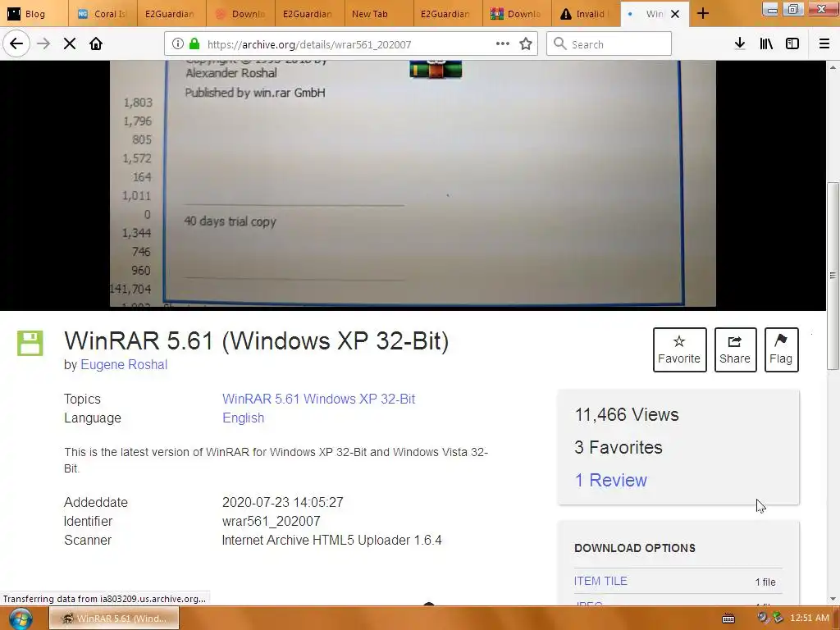Switch to the first E2Guardian tab

171,14
